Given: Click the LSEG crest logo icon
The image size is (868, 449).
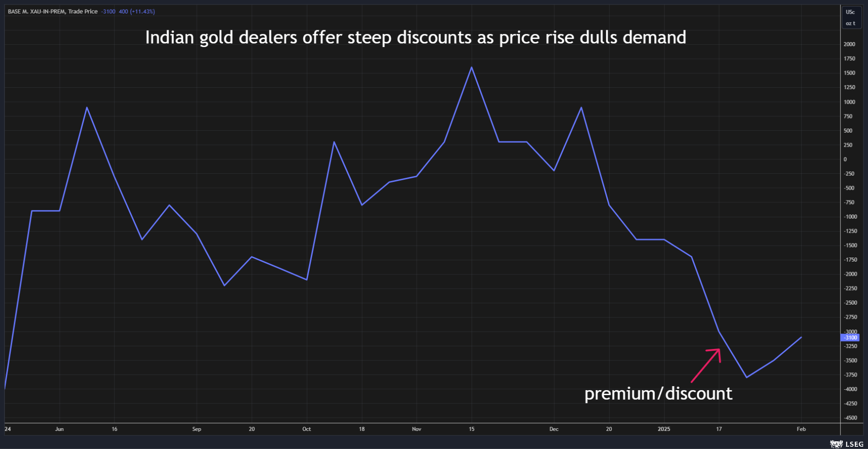Looking at the screenshot, I should [836, 444].
